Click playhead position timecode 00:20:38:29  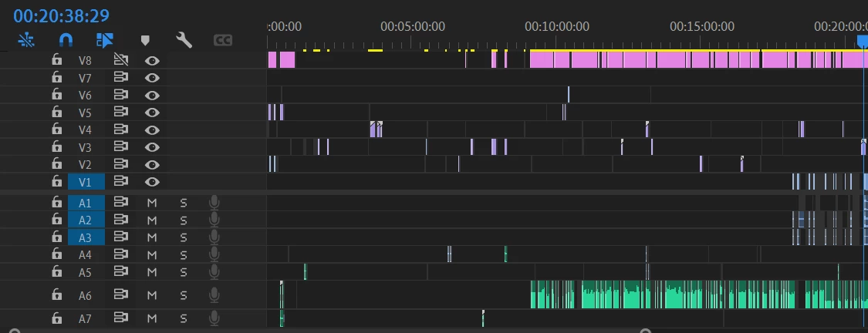tap(62, 15)
